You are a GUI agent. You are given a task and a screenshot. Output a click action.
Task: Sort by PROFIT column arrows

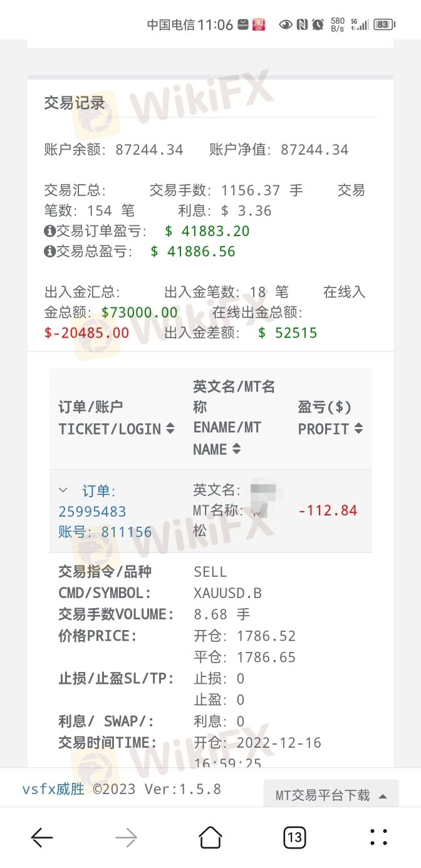click(x=358, y=429)
